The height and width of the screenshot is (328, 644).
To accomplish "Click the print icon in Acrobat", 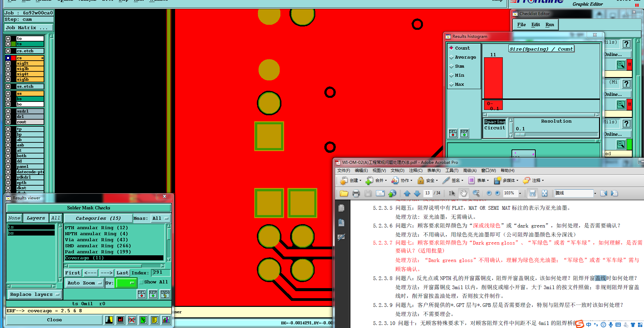I will click(x=356, y=193).
